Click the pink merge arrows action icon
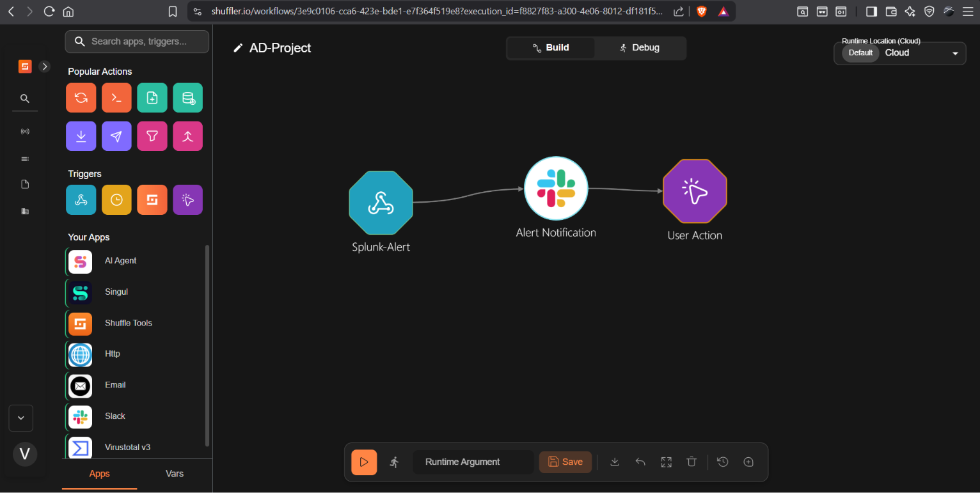The height and width of the screenshot is (493, 980). click(188, 136)
